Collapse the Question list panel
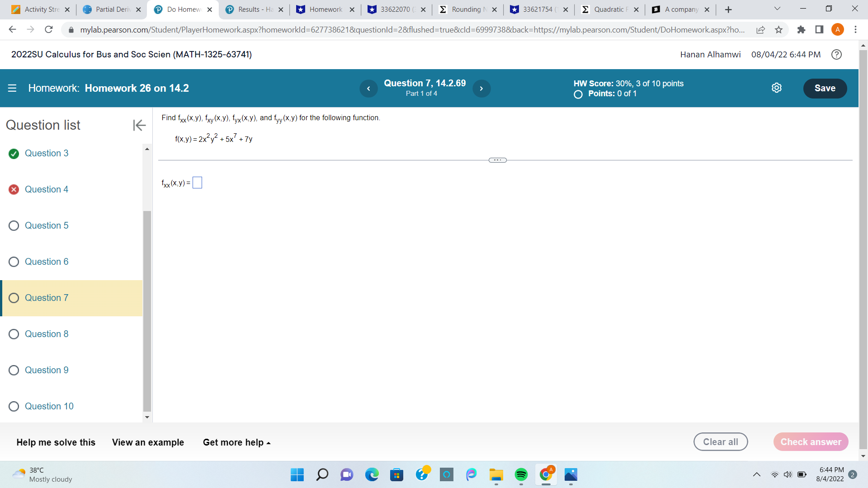The width and height of the screenshot is (868, 488). tap(139, 125)
